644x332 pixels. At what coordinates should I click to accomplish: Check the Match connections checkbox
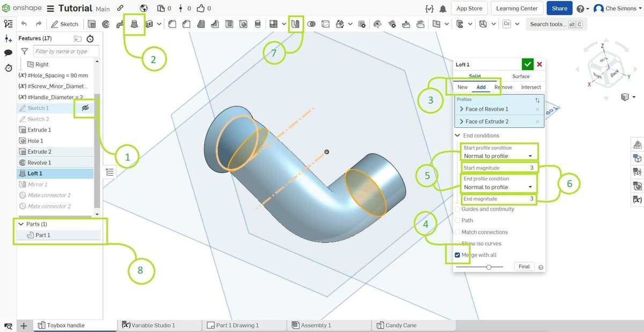click(x=457, y=232)
